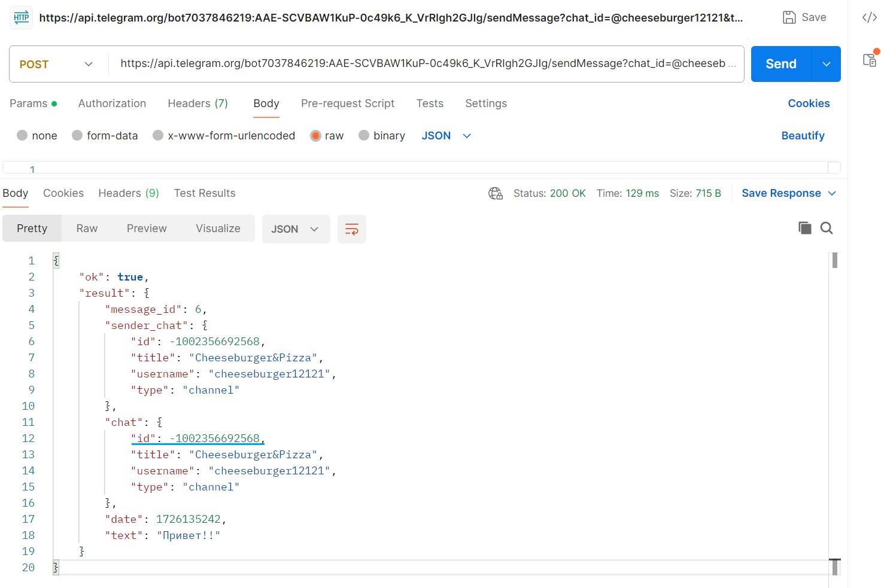
Task: Click the sender_chat id value on line 6
Action: coord(214,342)
